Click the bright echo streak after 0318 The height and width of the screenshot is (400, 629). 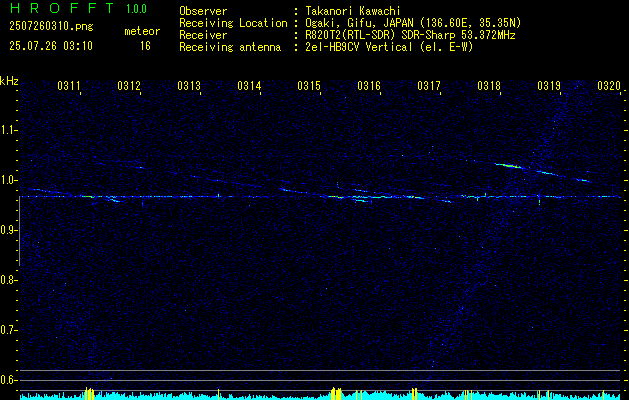509,165
